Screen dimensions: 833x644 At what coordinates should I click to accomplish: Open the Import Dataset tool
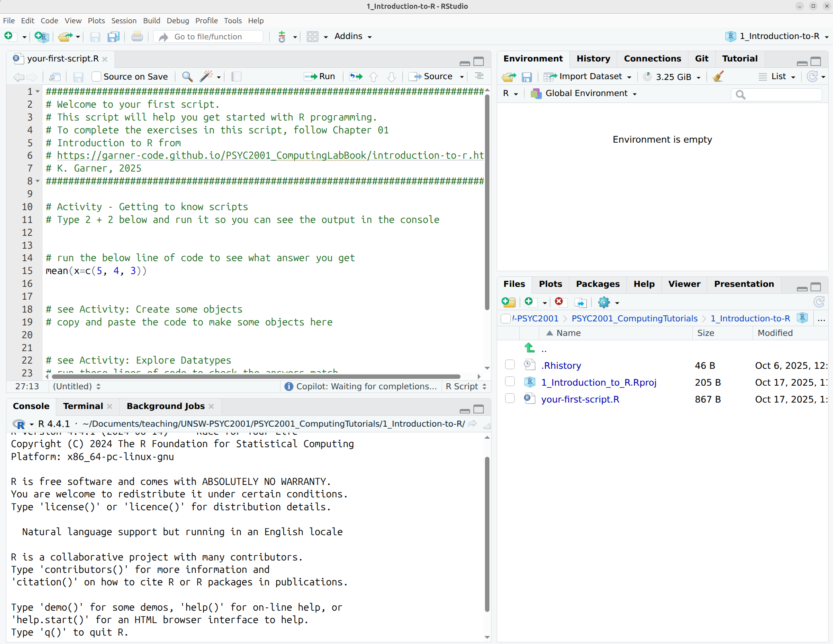587,76
